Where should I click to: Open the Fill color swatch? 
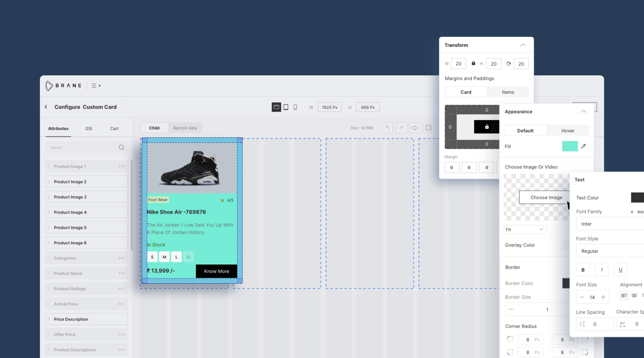click(570, 146)
